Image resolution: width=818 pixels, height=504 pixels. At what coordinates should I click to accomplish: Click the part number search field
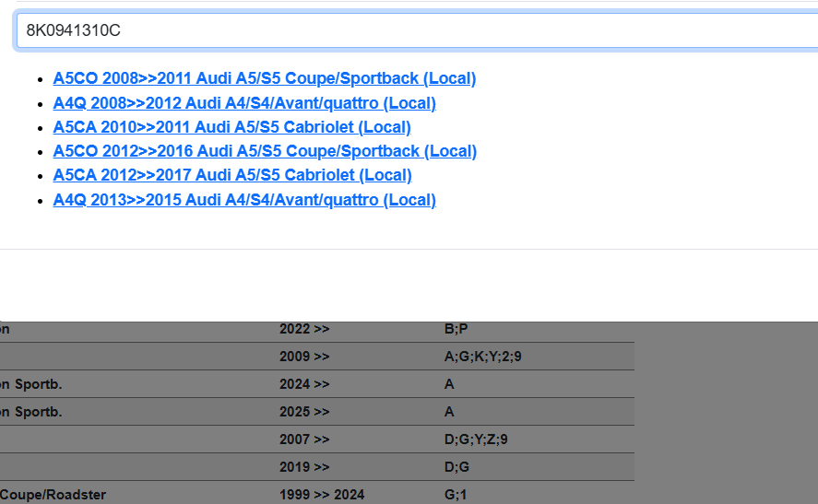415,30
